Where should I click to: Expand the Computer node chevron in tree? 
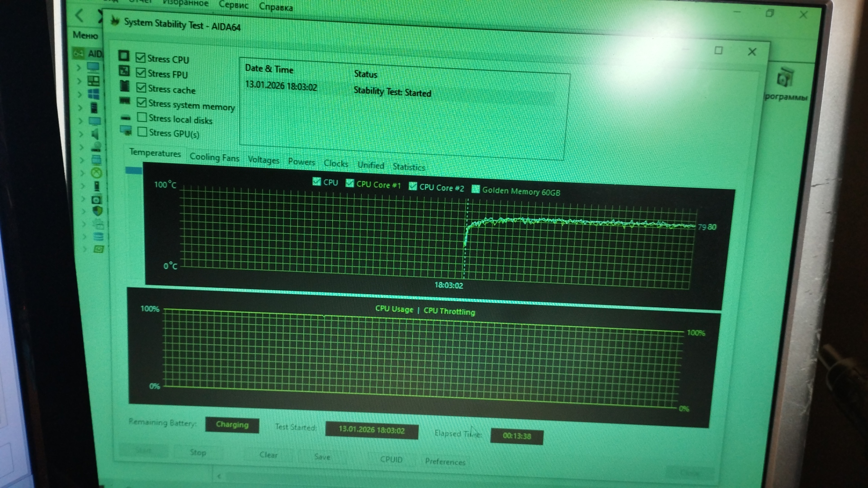[79, 67]
